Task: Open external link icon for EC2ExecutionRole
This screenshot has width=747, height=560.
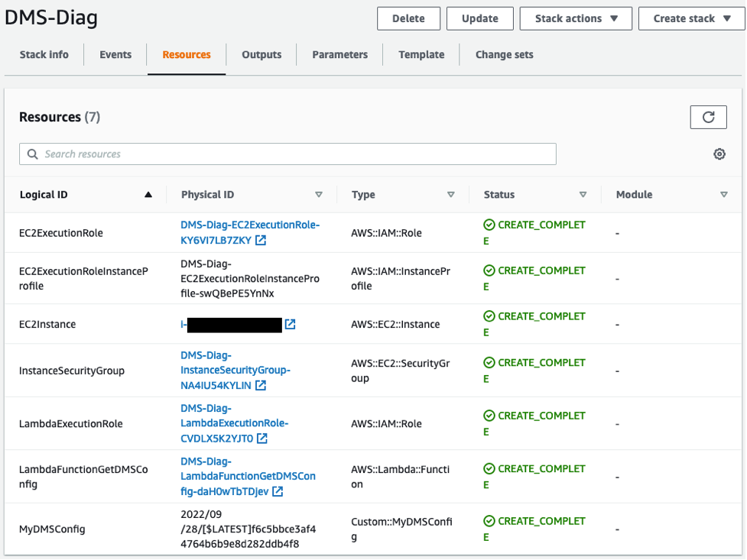Action: click(261, 240)
